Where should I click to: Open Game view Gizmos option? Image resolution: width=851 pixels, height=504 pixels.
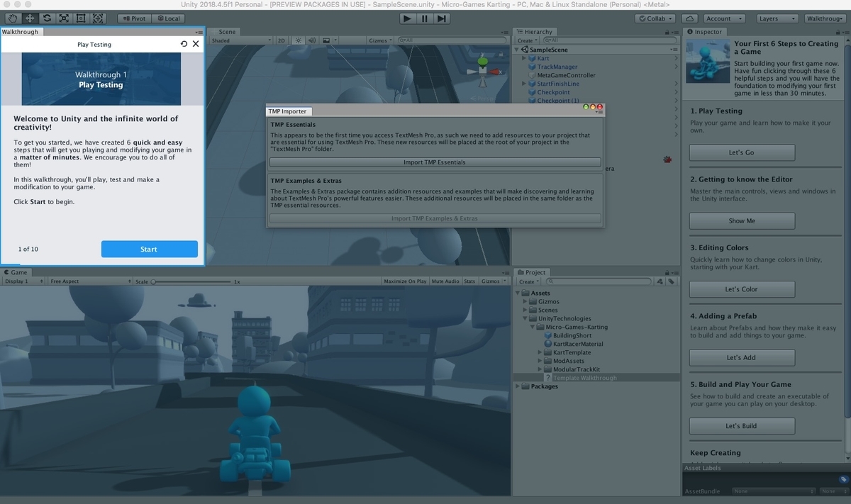[494, 281]
